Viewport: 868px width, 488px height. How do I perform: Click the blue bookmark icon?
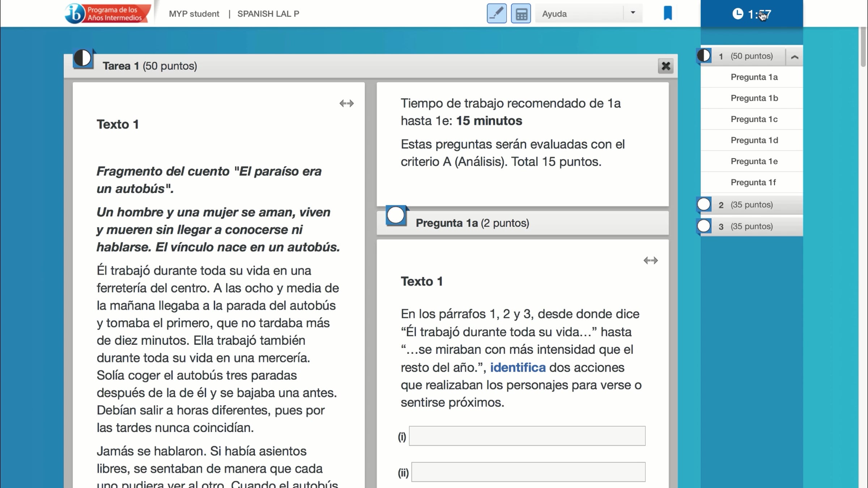point(668,13)
